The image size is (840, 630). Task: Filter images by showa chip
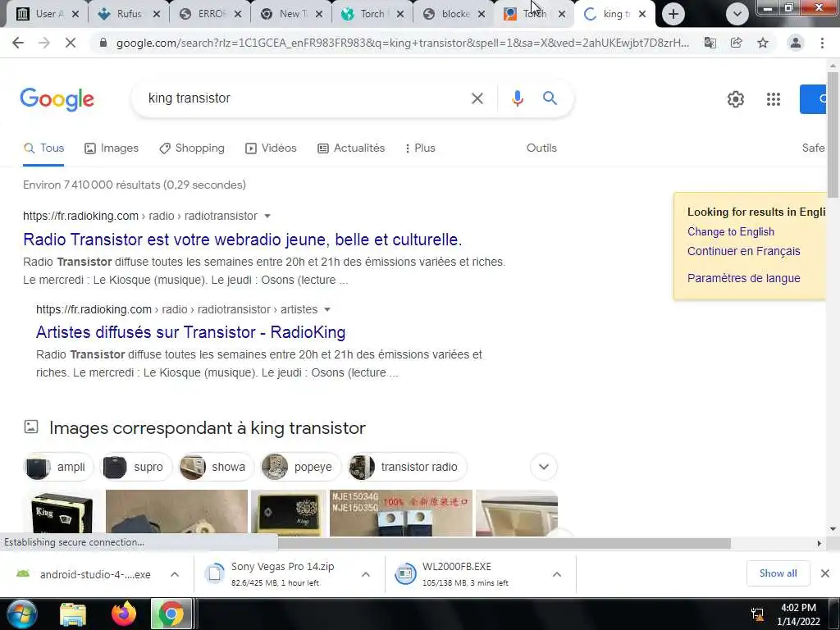[x=217, y=467]
